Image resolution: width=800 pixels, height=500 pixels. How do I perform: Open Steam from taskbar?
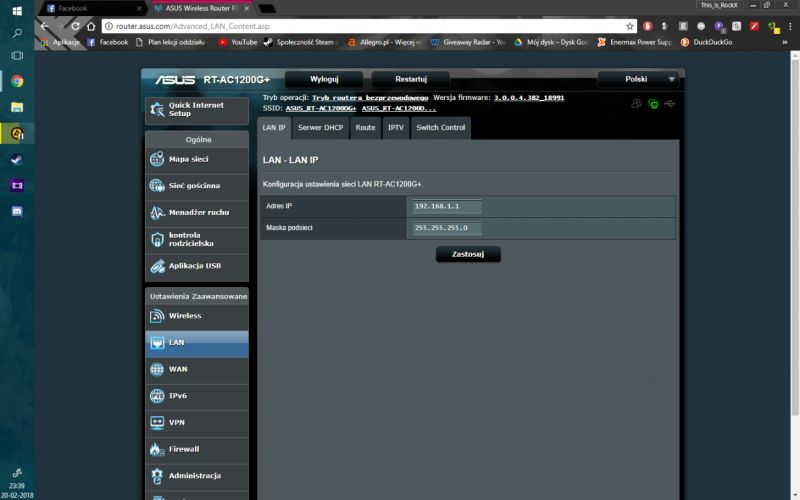click(x=17, y=160)
